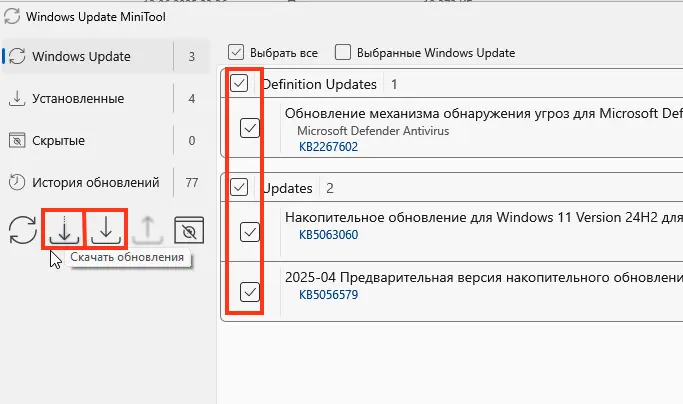Select the Накопительное обновление Windows 11 row title
Screen dimensions: 683x404
[480, 217]
